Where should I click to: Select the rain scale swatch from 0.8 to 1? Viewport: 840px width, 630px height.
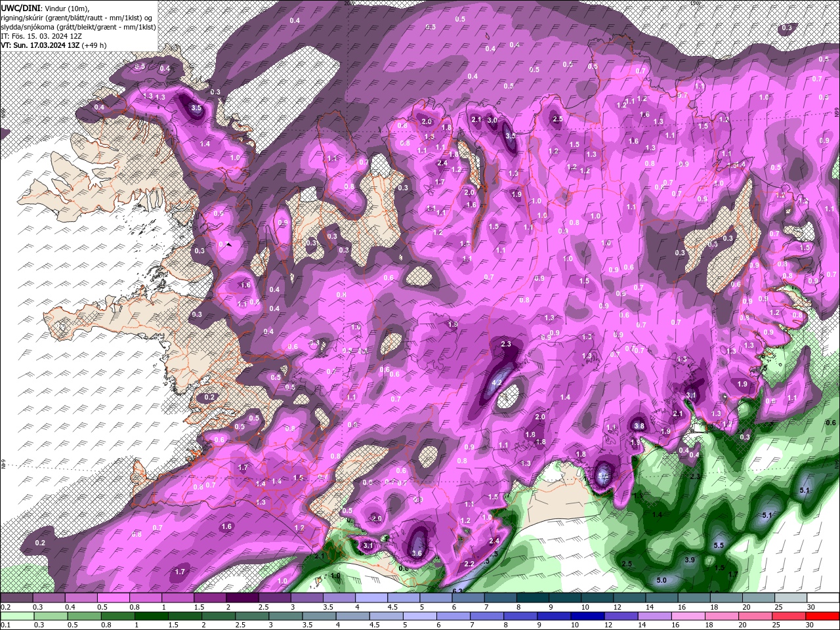(x=116, y=616)
